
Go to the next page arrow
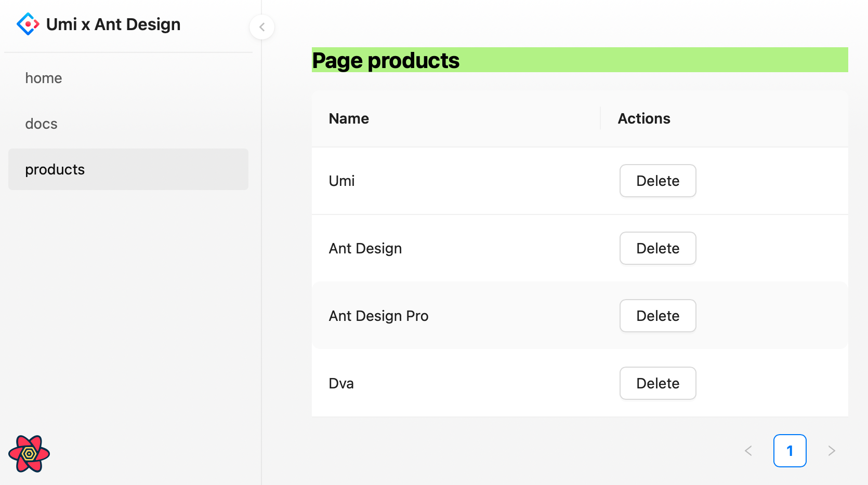point(832,451)
